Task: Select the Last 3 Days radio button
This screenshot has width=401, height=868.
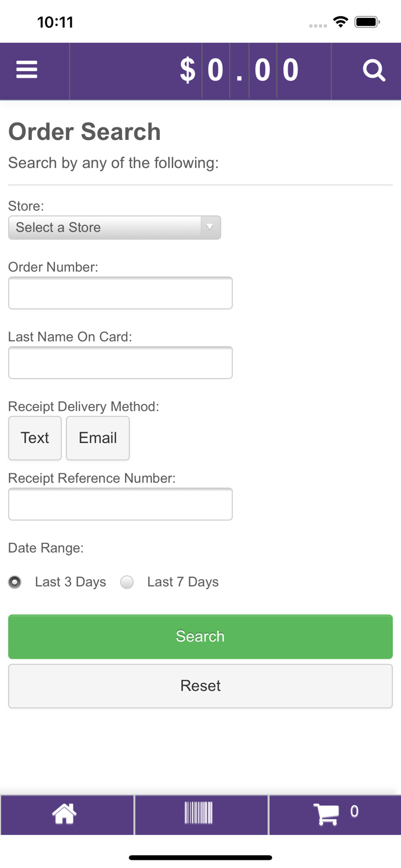Action: [14, 582]
